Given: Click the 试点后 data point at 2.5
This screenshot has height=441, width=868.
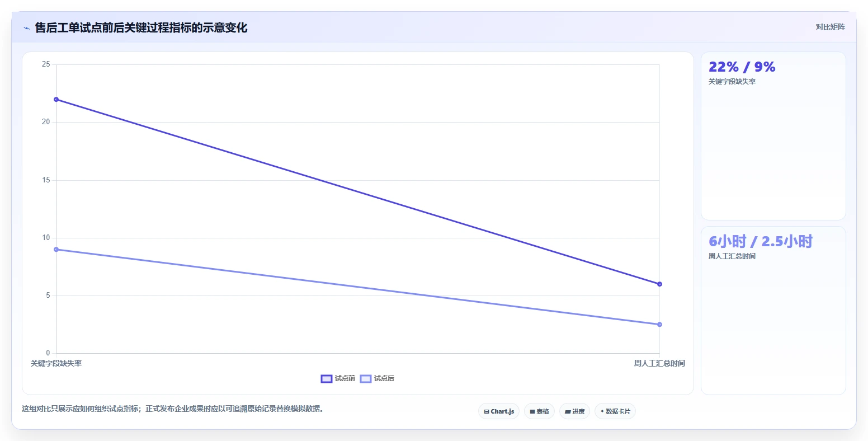Looking at the screenshot, I should point(659,325).
